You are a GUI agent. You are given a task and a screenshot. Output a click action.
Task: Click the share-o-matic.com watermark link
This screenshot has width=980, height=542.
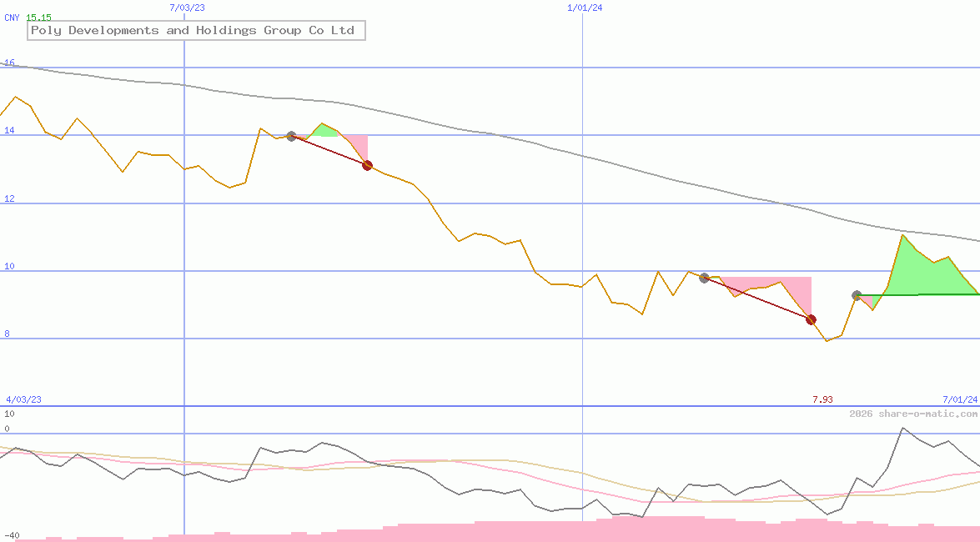(913, 414)
